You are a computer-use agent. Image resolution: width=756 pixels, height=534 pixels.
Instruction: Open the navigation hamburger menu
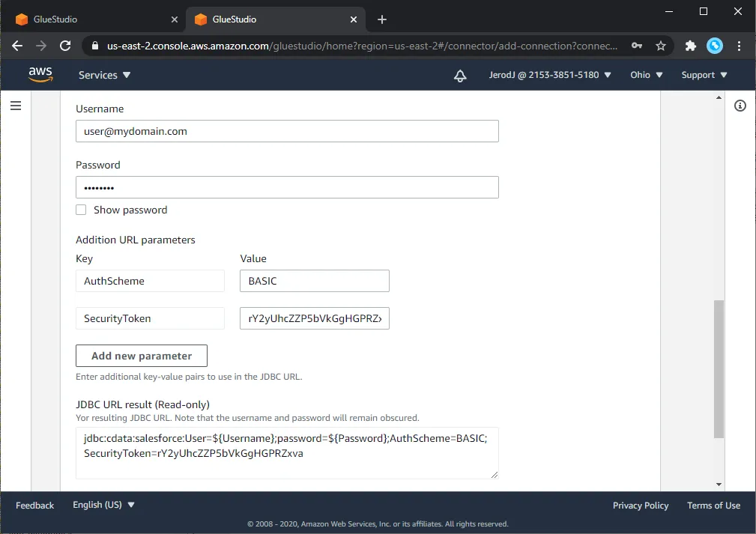(x=16, y=105)
